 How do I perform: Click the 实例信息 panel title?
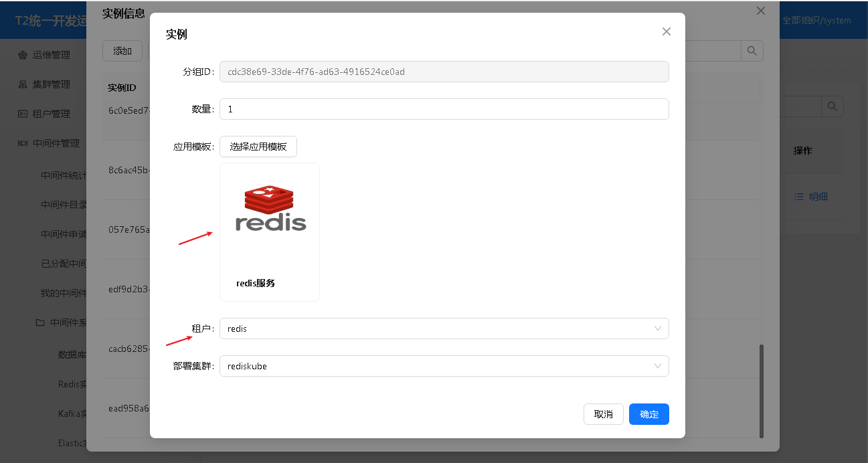pyautogui.click(x=124, y=13)
